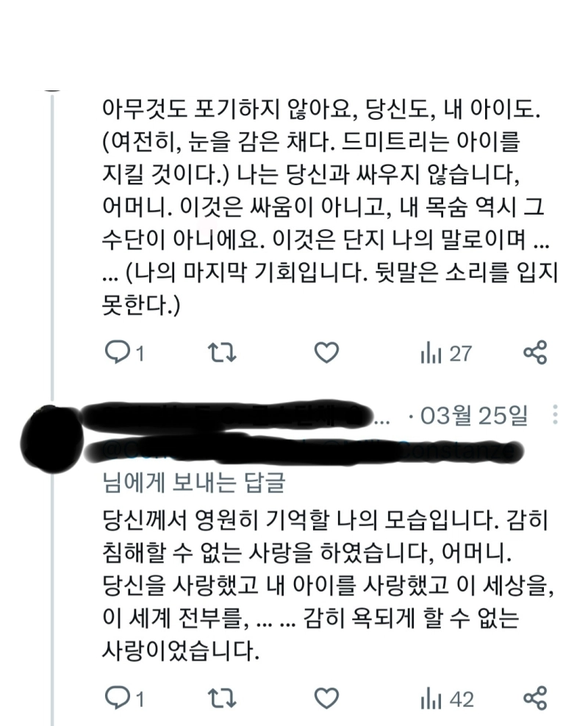Screen dimensions: 588x726
Task: Click the view count '27' label
Action: 460,354
